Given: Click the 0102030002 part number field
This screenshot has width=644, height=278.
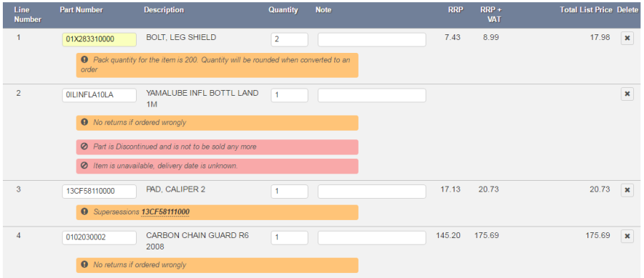Looking at the screenshot, I should [x=99, y=237].
